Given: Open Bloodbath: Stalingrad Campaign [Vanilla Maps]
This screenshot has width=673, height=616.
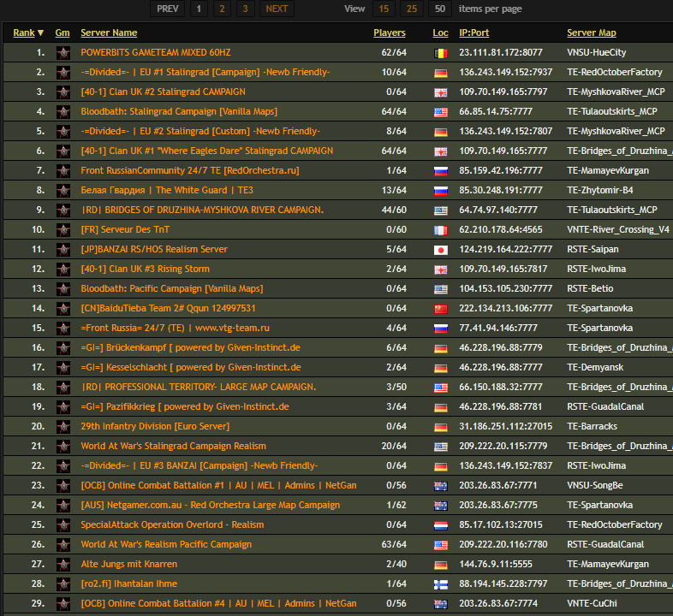Looking at the screenshot, I should (179, 111).
